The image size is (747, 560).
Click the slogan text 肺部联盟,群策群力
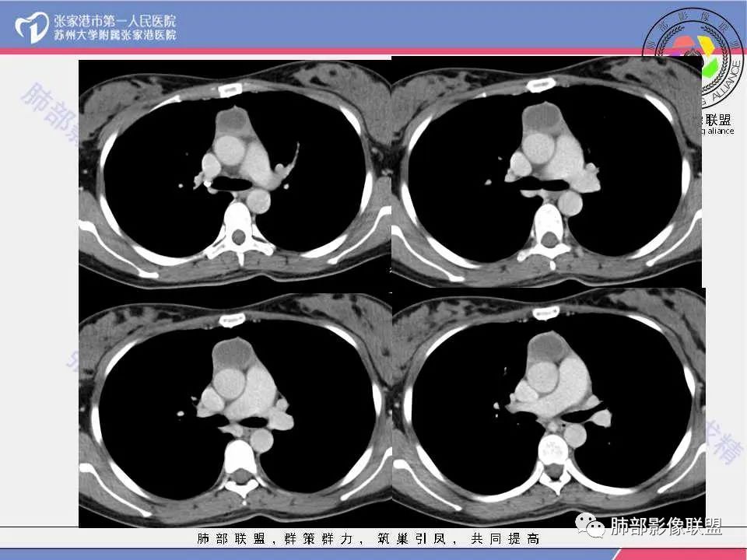(275, 538)
